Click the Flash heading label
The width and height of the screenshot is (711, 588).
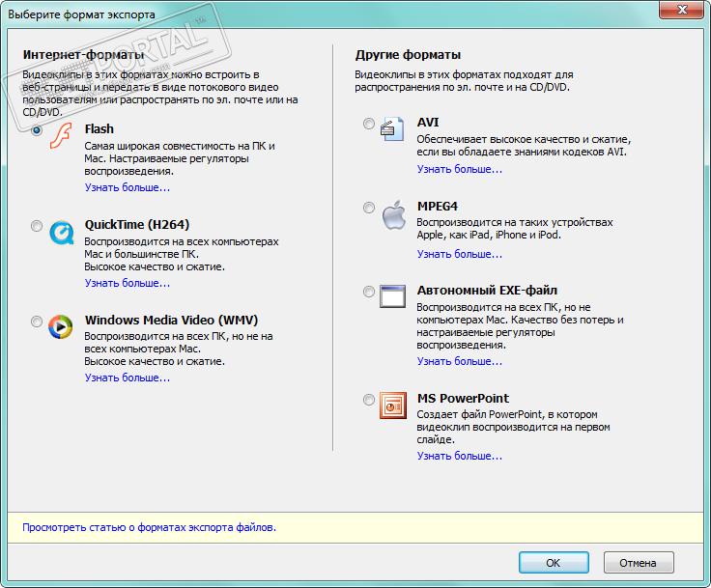[100, 129]
